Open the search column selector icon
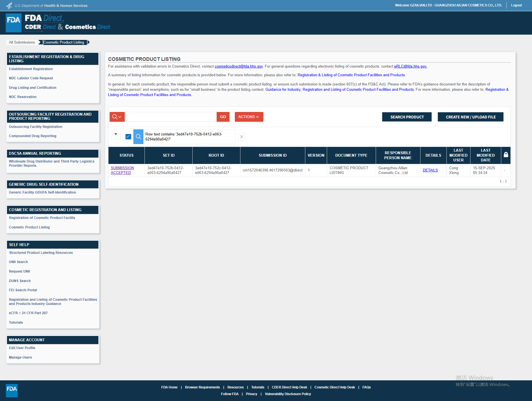Image resolution: width=532 pixels, height=401 pixels. coord(117,117)
